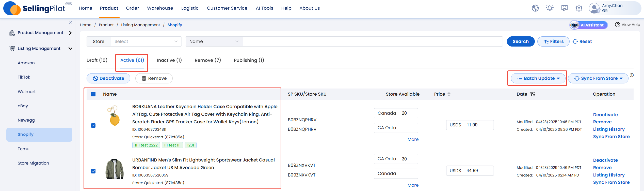Open the Warehouse top menu
This screenshot has height=191, width=644.
[160, 8]
